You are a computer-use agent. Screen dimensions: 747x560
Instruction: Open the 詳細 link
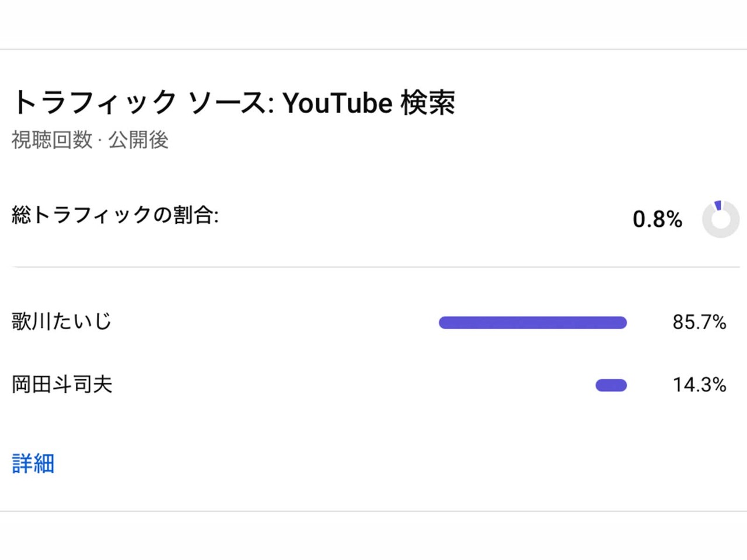33,463
